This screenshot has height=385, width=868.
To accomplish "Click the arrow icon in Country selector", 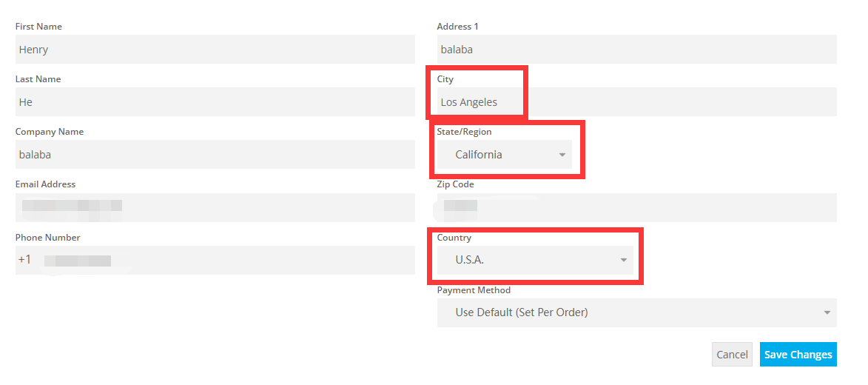I will click(x=624, y=261).
